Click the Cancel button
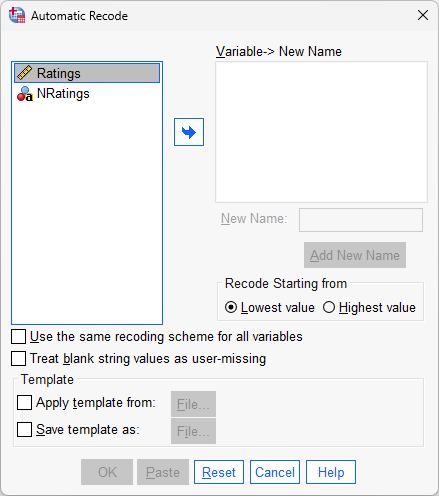 [275, 472]
